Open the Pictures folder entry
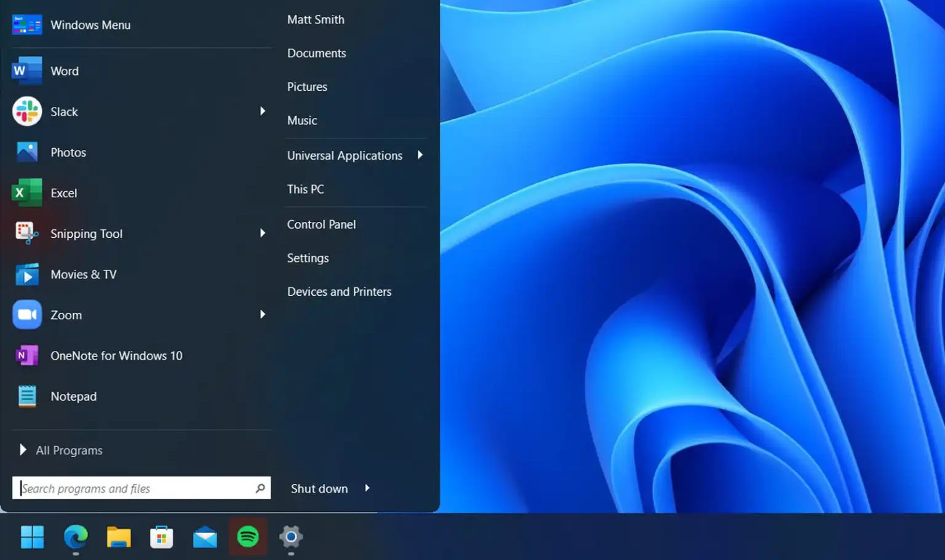This screenshot has height=560, width=945. pyautogui.click(x=307, y=87)
